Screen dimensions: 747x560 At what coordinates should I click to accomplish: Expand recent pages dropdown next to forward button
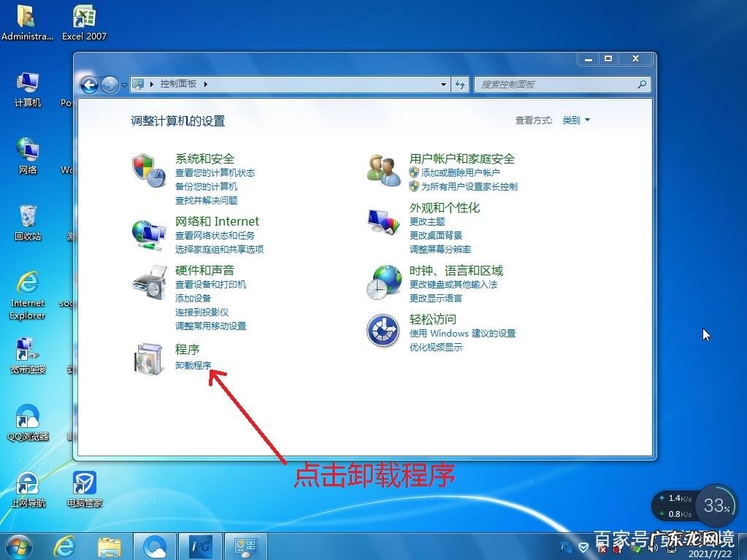coord(124,85)
